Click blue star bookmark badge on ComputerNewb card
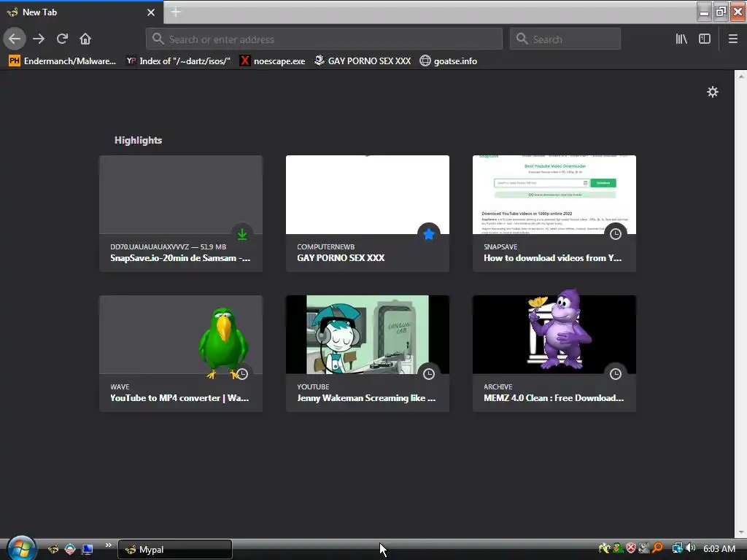The image size is (747, 560). 429,234
